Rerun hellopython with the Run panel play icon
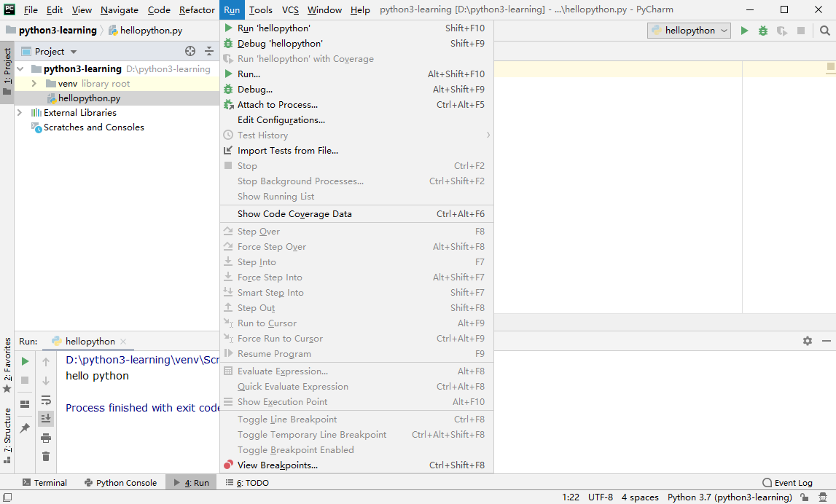Image resolution: width=836 pixels, height=504 pixels. (x=25, y=361)
